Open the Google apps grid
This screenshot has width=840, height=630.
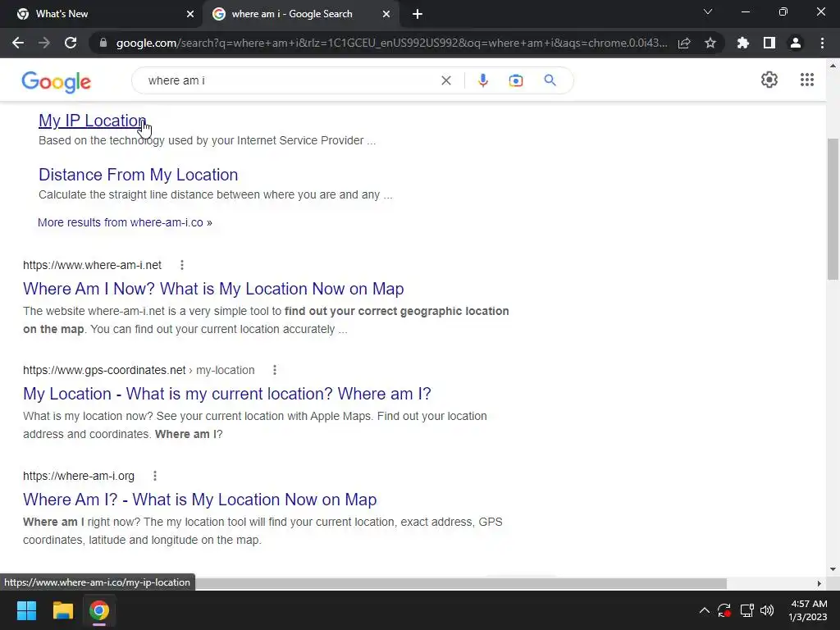(807, 80)
